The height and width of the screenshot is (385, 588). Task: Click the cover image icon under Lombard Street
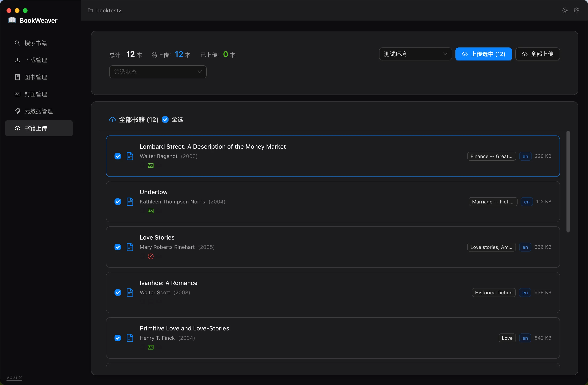tap(150, 166)
